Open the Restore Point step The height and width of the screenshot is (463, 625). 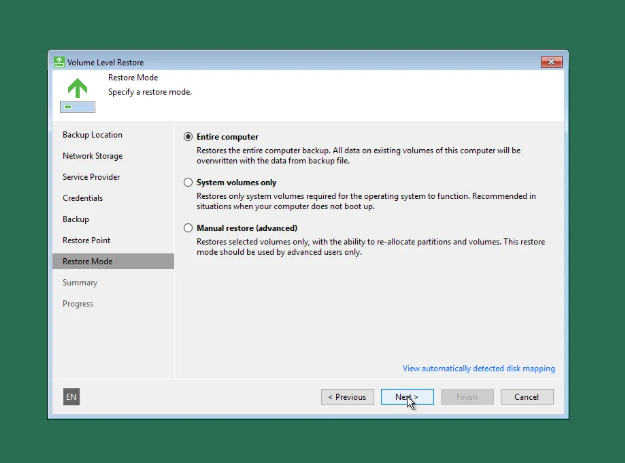click(86, 240)
